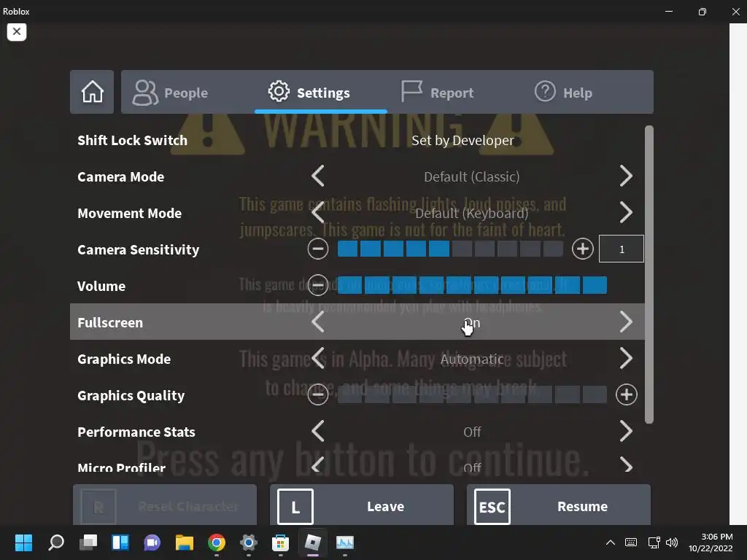Viewport: 747px width, 560px height.
Task: Click the settings list vertical scrollbar
Action: [x=649, y=274]
